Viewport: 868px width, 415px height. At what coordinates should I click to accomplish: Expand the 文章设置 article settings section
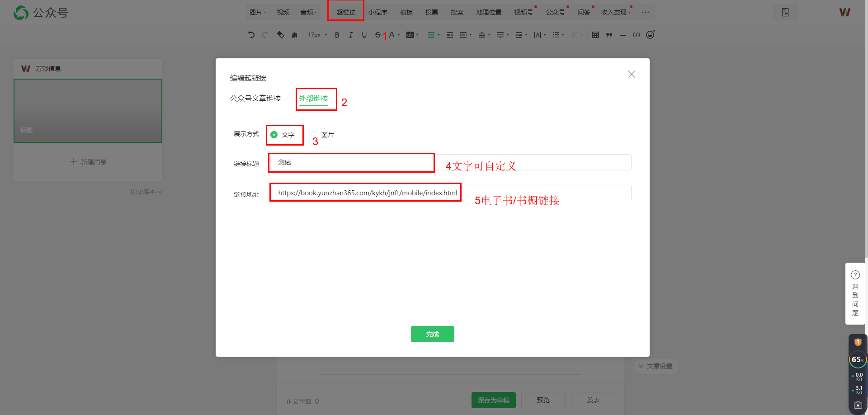[x=656, y=366]
